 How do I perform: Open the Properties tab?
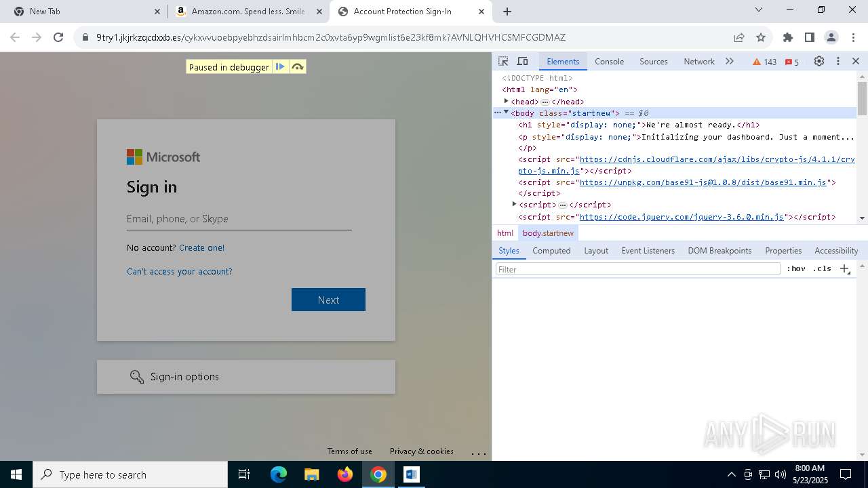pyautogui.click(x=783, y=250)
